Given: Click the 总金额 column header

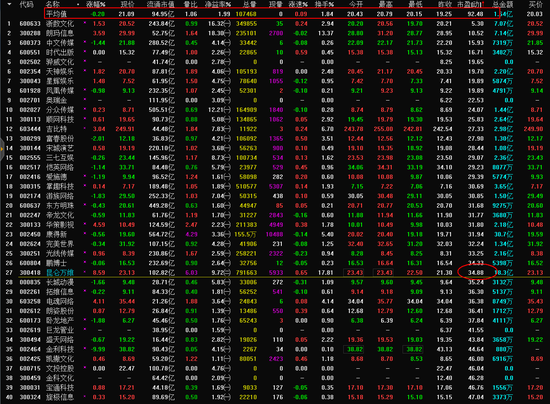Looking at the screenshot, I should click(502, 4).
